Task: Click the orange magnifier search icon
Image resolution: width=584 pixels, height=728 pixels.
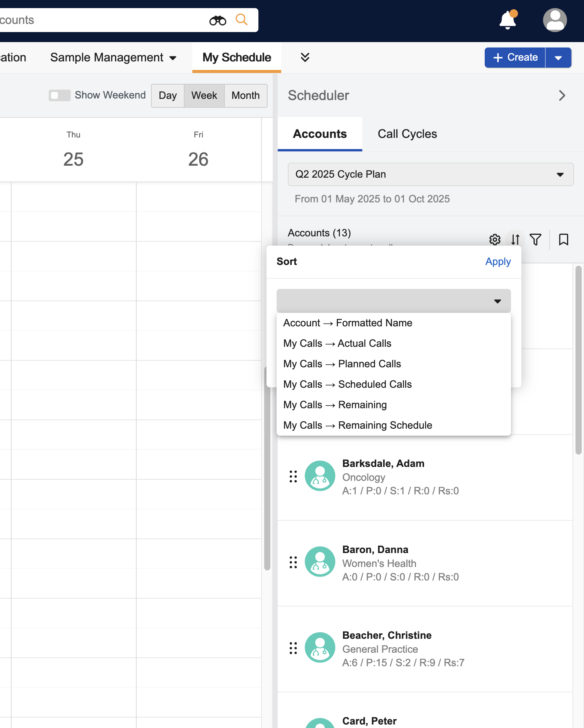Action: 241,19
